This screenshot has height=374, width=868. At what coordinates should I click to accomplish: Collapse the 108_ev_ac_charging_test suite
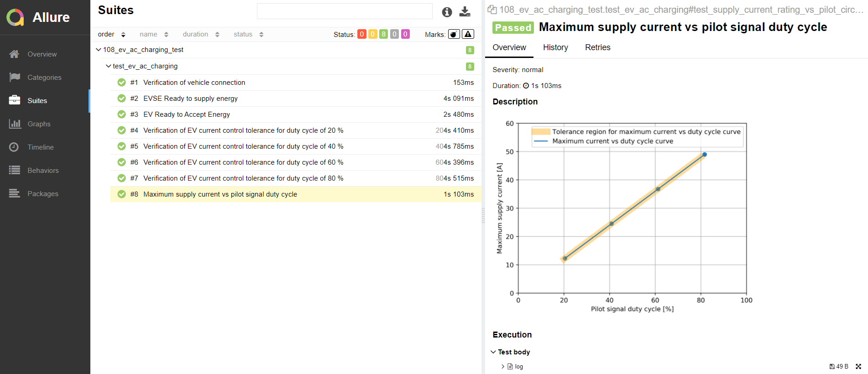point(99,50)
